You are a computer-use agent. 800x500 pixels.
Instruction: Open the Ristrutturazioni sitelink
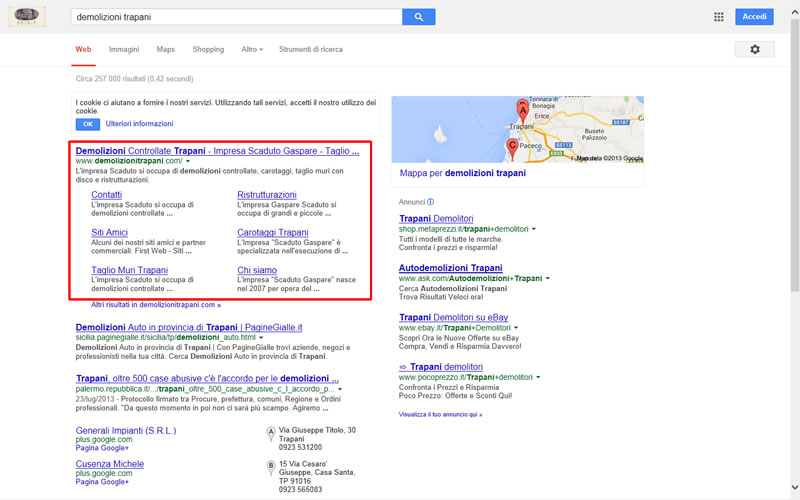[x=267, y=195]
